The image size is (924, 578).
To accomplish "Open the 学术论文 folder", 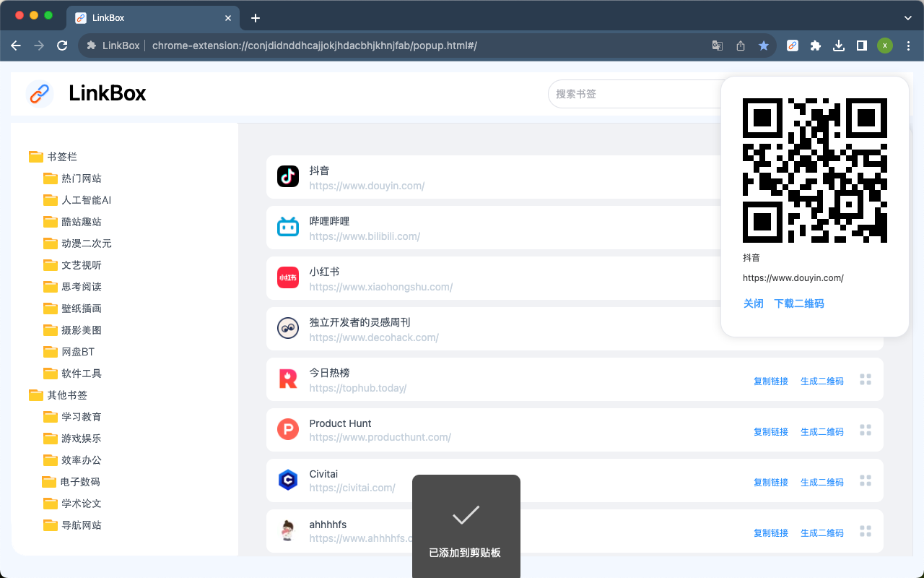I will coord(72,503).
